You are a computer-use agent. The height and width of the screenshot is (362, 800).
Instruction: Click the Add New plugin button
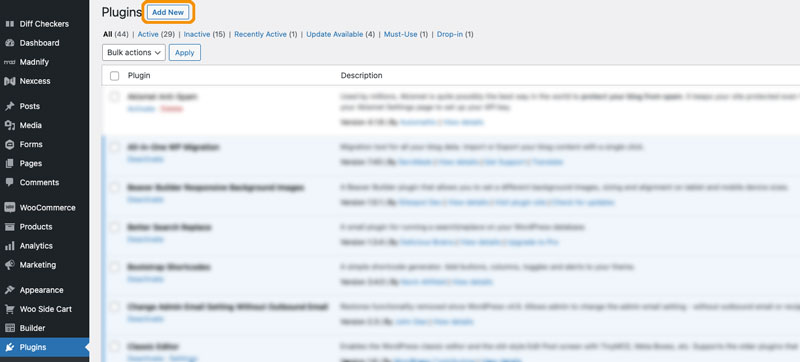click(x=168, y=12)
